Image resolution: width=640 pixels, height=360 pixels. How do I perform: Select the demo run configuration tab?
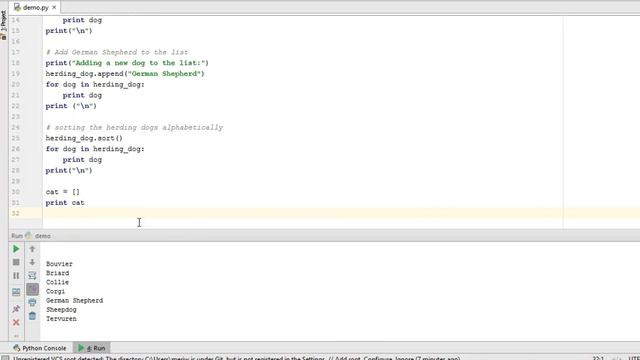38,236
